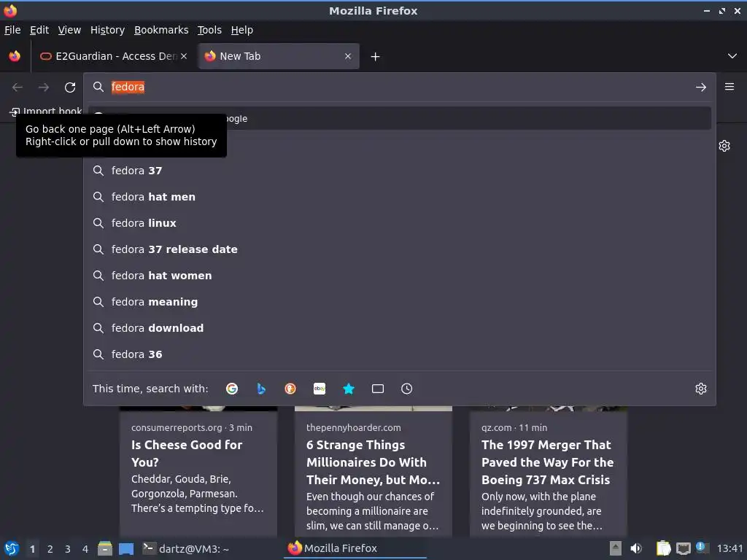Search with Bing one-off icon
The height and width of the screenshot is (560, 747).
(261, 389)
